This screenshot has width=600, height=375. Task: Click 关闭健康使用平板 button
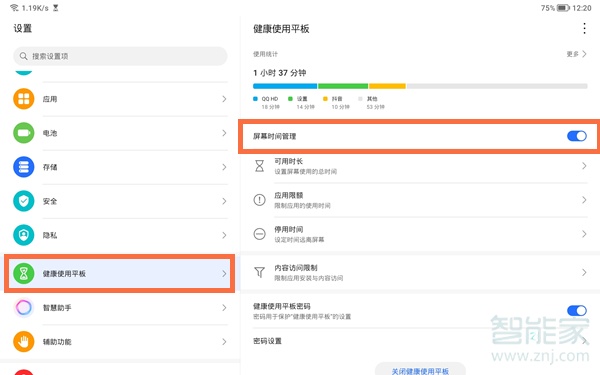420,370
